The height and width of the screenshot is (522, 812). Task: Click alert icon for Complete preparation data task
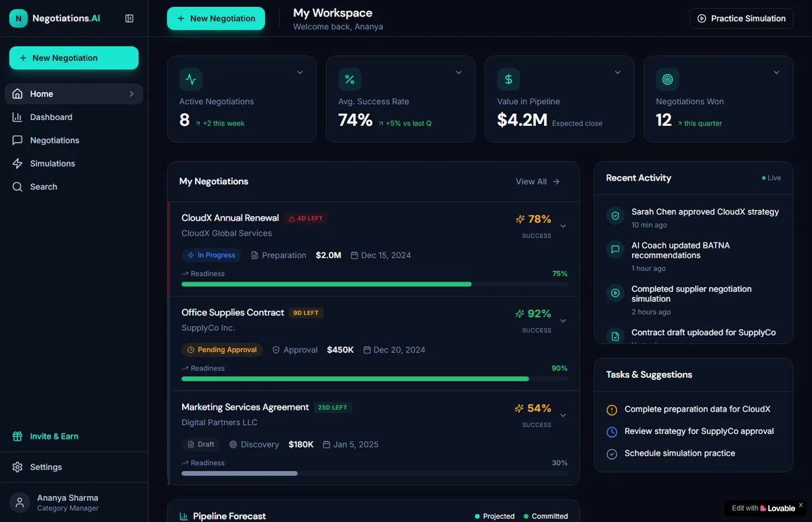point(612,410)
